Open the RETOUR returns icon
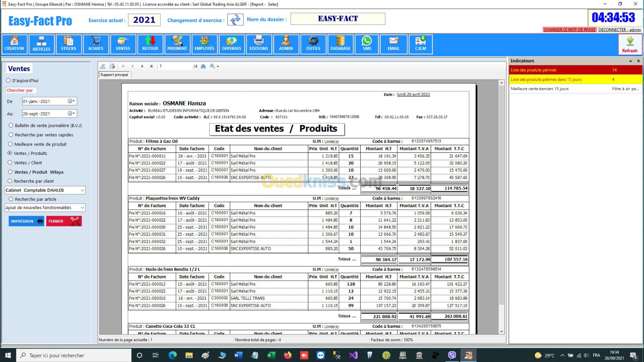The width and height of the screenshot is (644, 362). coord(150,44)
